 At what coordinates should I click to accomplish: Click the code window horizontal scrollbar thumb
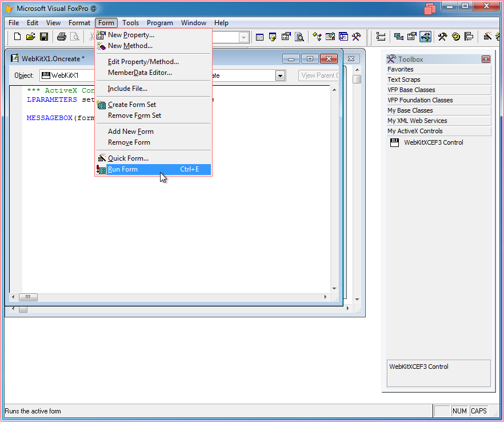[x=28, y=297]
